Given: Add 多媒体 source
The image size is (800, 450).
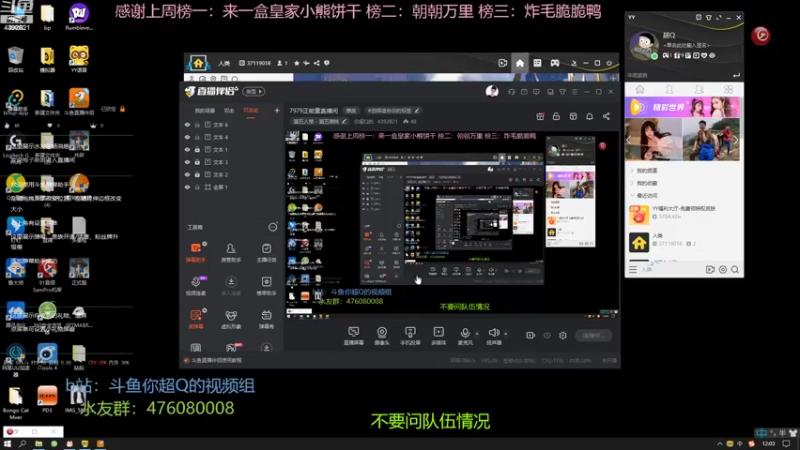Looking at the screenshot, I should 438,336.
